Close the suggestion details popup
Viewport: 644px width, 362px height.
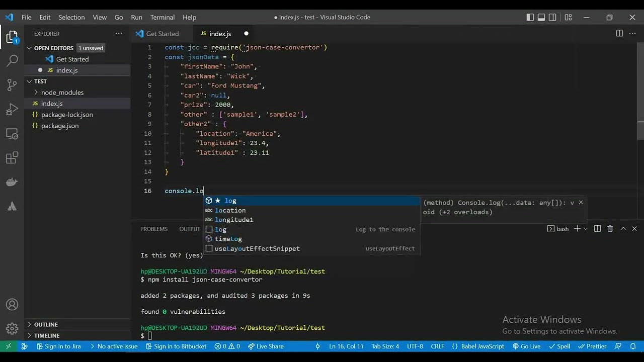coord(581,203)
